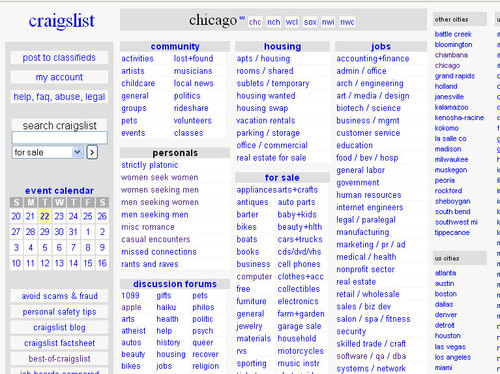Open the 'philos' discussion forum
Image resolution: width=500 pixels, height=374 pixels.
point(203,307)
